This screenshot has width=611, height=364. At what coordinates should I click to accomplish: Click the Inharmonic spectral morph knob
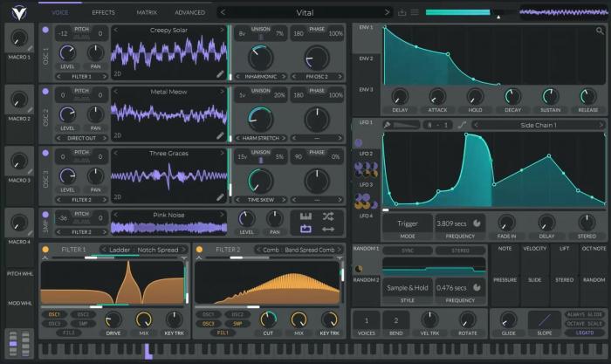tap(260, 58)
